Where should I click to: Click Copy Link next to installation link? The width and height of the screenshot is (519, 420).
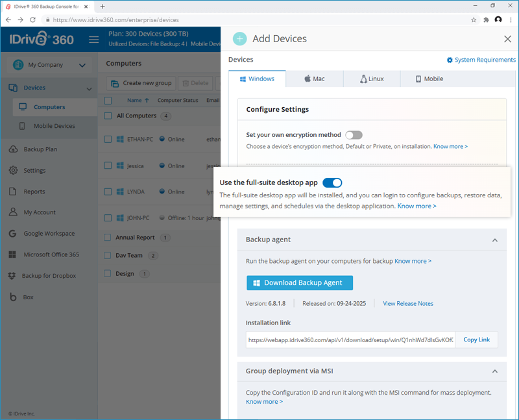(x=476, y=340)
